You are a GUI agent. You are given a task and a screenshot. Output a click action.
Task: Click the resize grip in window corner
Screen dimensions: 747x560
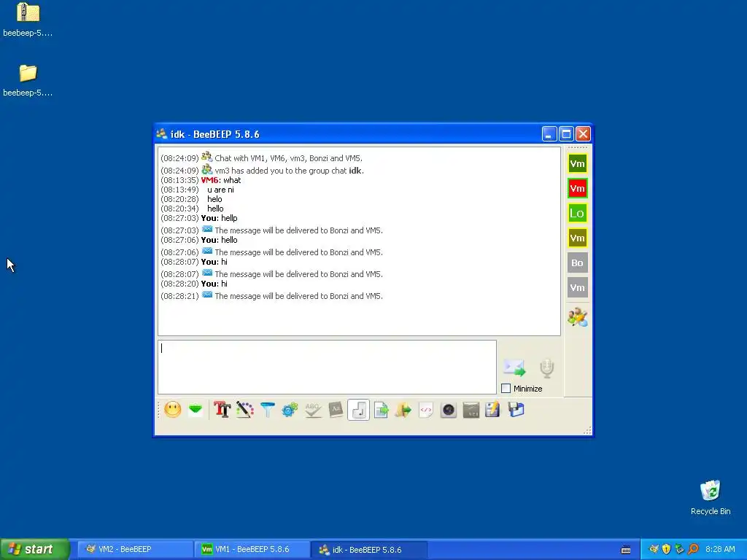tap(587, 430)
